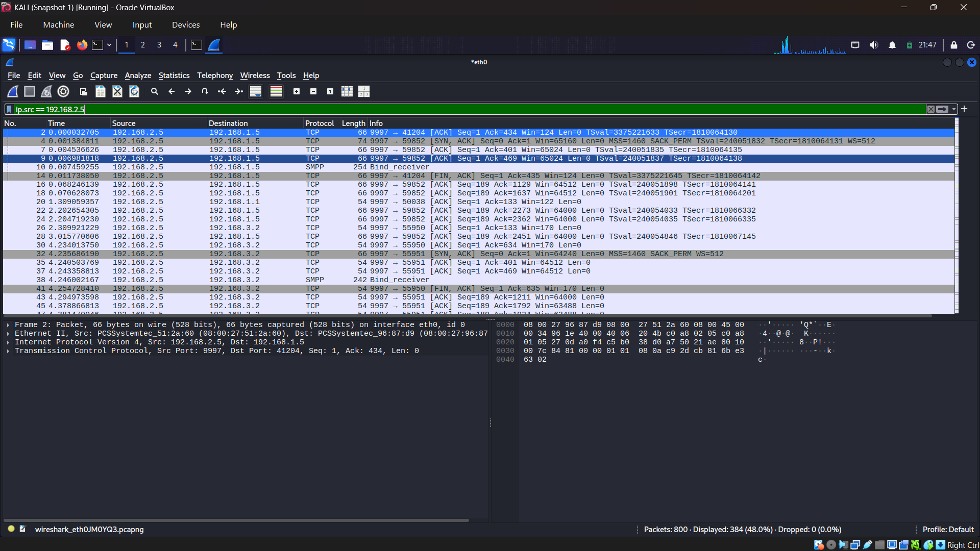The width and height of the screenshot is (980, 551).
Task: Restart the current capture
Action: 46,91
